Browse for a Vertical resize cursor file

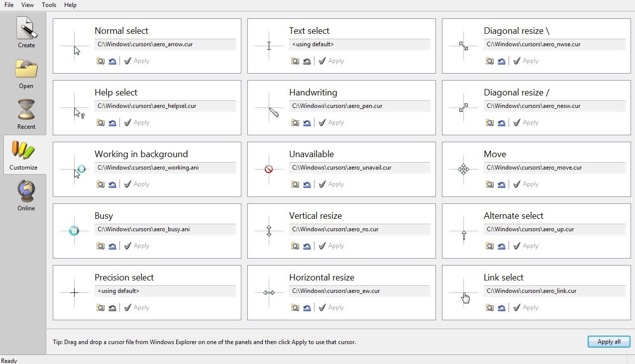tap(295, 246)
